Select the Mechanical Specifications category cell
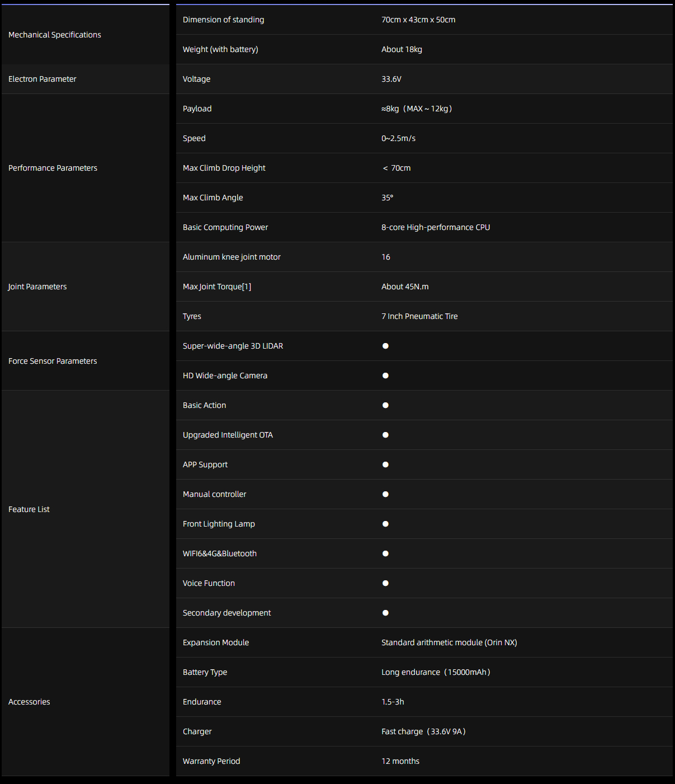This screenshot has height=784, width=675. pyautogui.click(x=86, y=35)
